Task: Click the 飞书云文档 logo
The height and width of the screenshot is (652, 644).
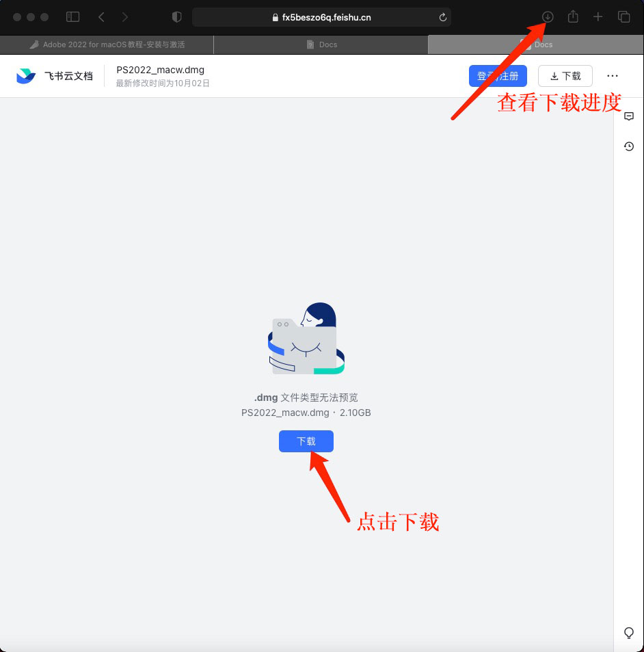Action: [x=51, y=75]
